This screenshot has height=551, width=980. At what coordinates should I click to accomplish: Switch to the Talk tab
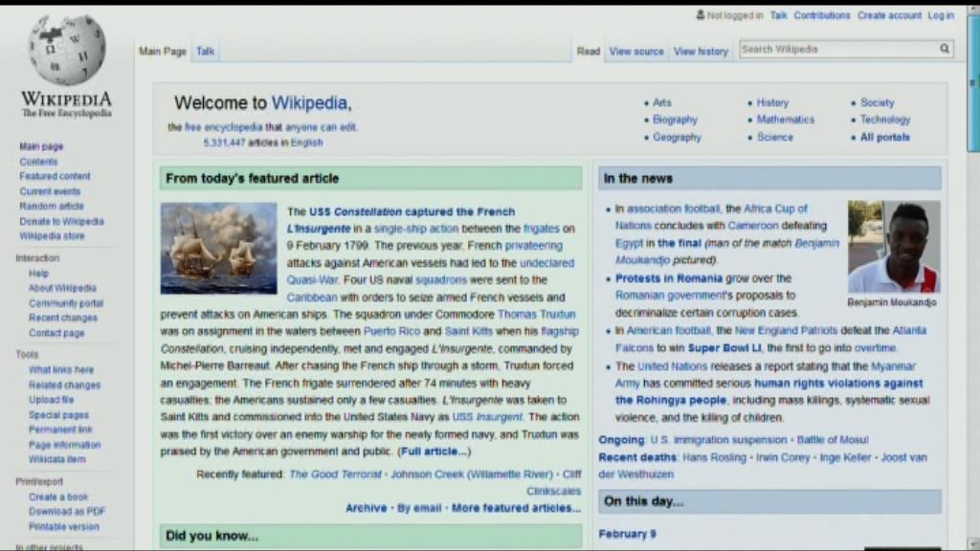pos(206,52)
